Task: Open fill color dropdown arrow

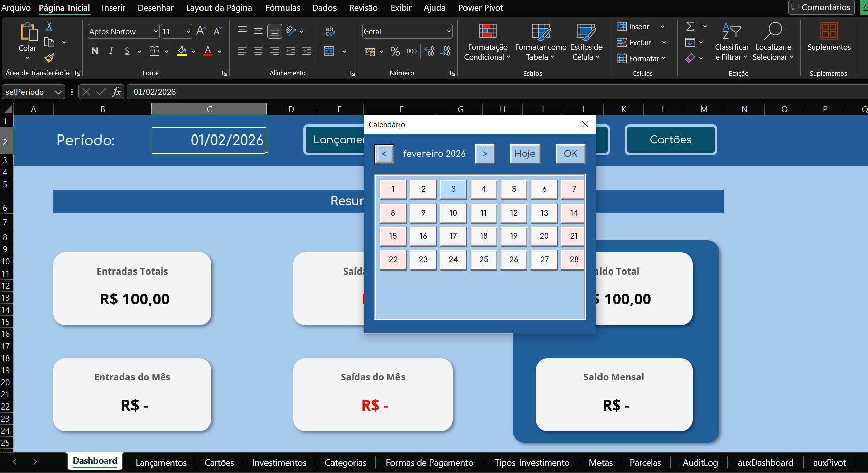Action: point(193,51)
